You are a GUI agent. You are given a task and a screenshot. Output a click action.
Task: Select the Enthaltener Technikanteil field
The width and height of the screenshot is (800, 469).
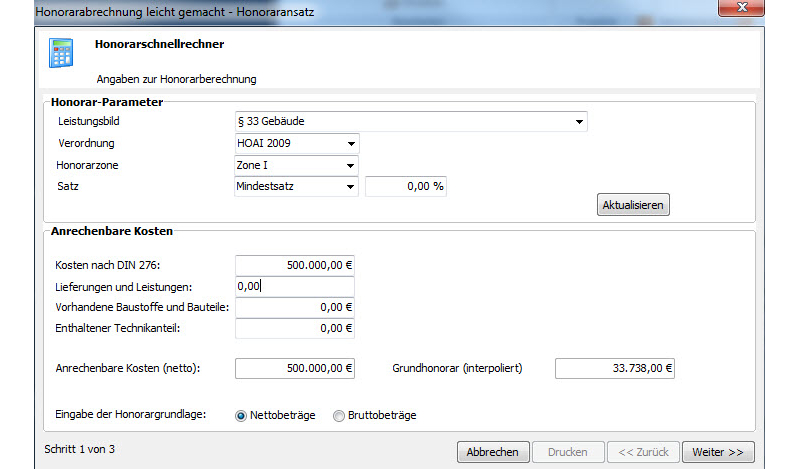(294, 329)
